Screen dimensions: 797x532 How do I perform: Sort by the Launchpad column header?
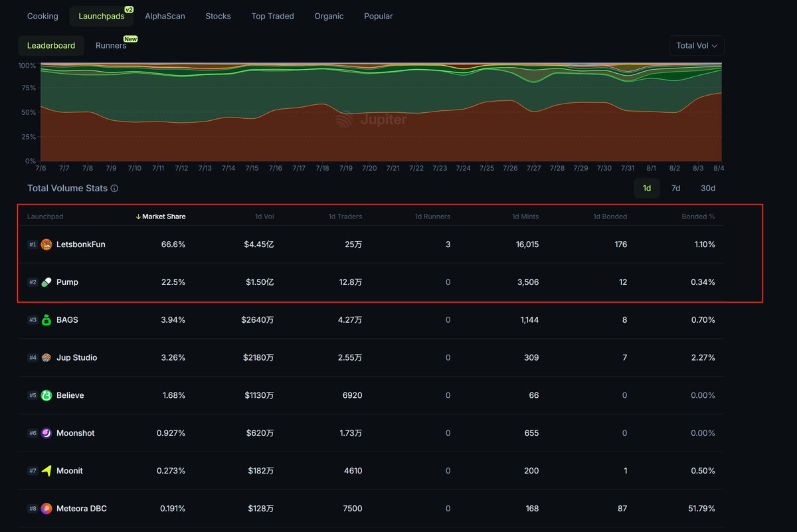[x=45, y=217]
